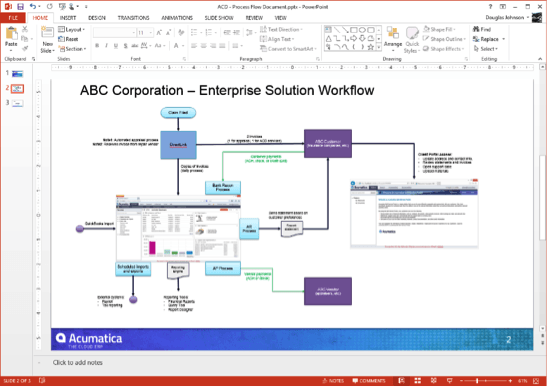The width and height of the screenshot is (547, 387).
Task: Toggle justify text alignment
Action: [x=222, y=46]
